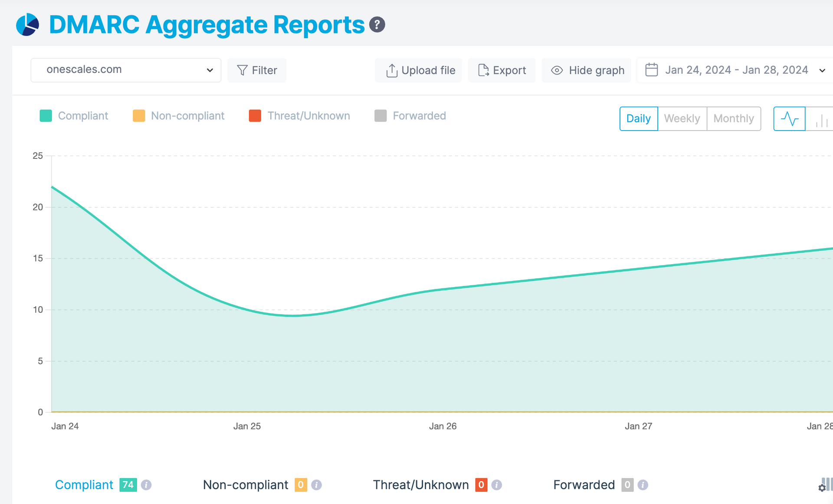
Task: Expand the date range picker
Action: point(735,70)
